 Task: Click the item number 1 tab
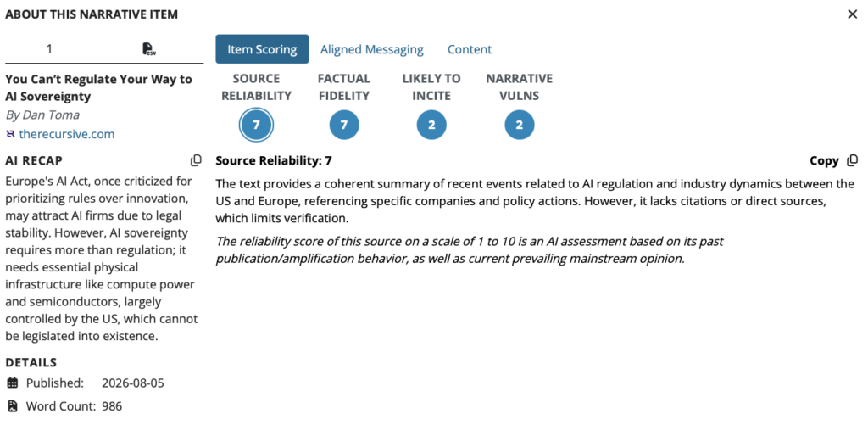(49, 48)
